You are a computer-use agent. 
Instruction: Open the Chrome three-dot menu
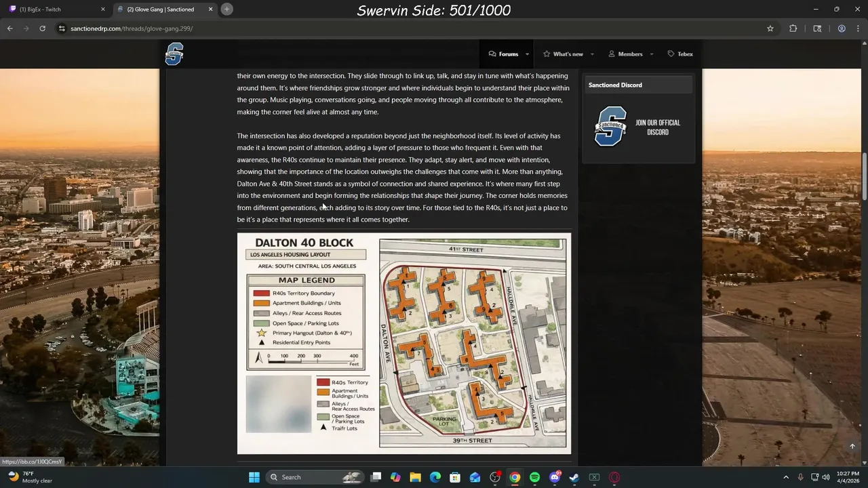(858, 28)
